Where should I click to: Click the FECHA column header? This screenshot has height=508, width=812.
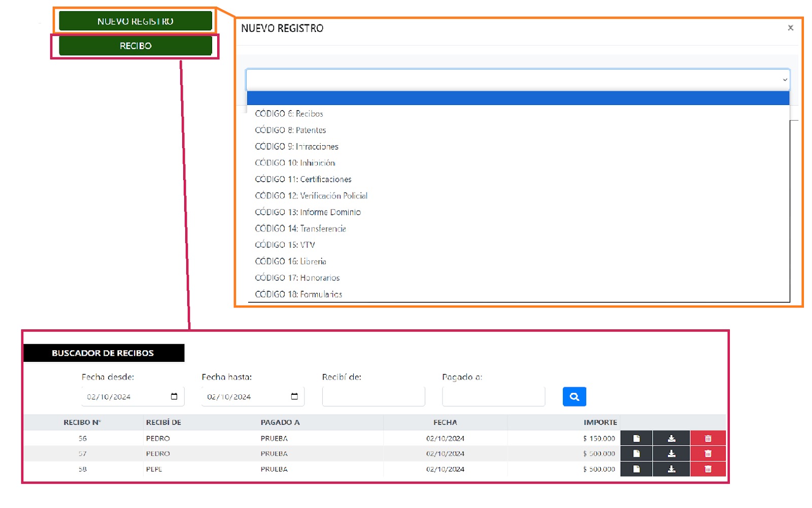click(445, 422)
